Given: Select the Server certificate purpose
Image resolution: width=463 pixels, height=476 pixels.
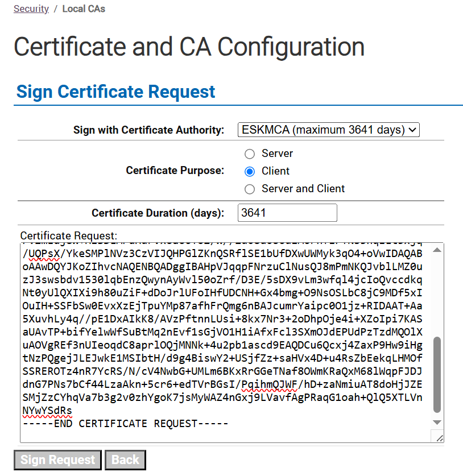Looking at the screenshot, I should click(250, 154).
